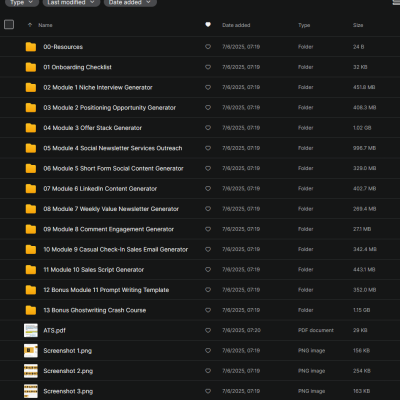Click the 03 Module 2 Positioning Opportunity Generator folder icon
The width and height of the screenshot is (400, 400).
pos(31,108)
